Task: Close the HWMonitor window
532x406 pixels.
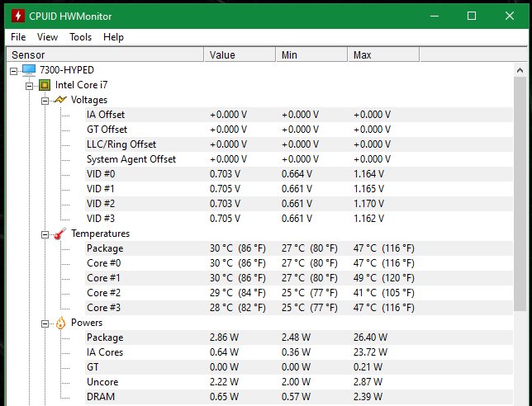Action: click(509, 16)
